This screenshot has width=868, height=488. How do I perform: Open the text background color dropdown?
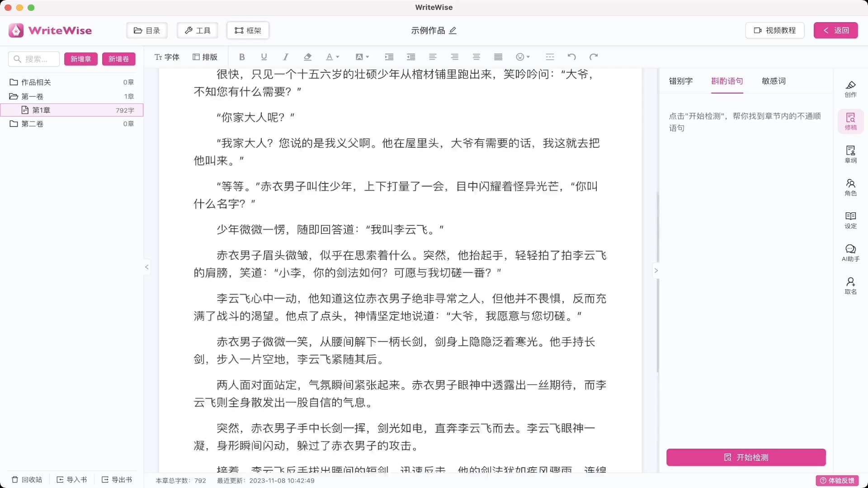point(362,57)
